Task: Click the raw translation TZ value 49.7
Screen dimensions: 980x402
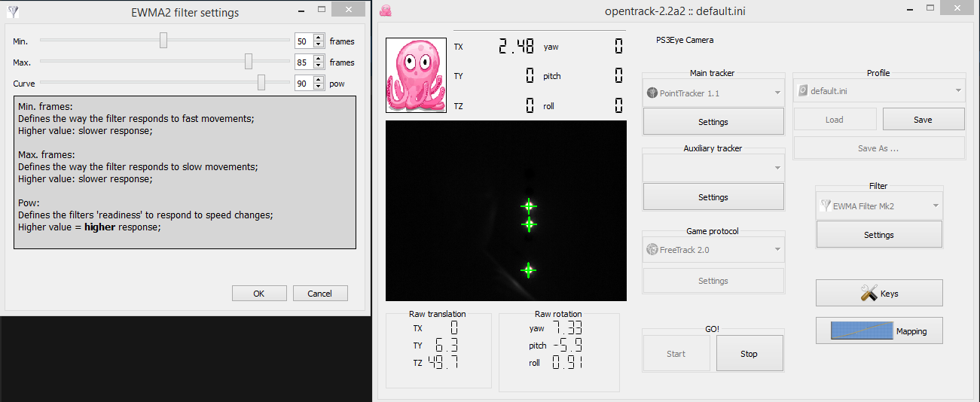Action: tap(443, 362)
